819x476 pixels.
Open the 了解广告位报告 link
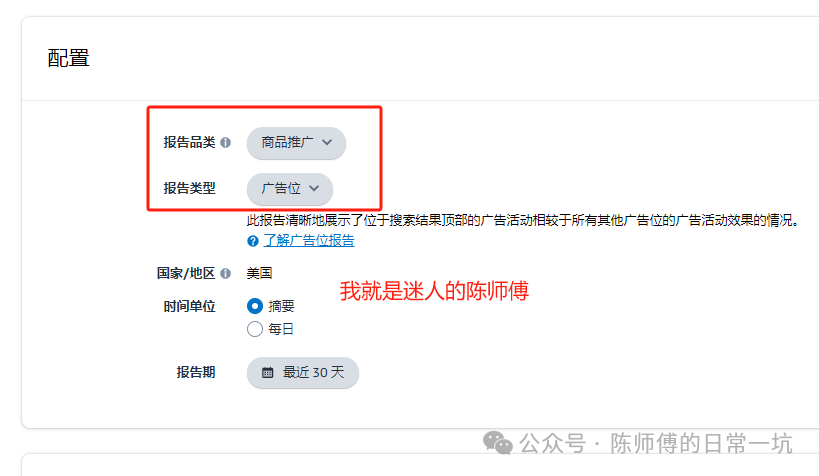tap(309, 241)
